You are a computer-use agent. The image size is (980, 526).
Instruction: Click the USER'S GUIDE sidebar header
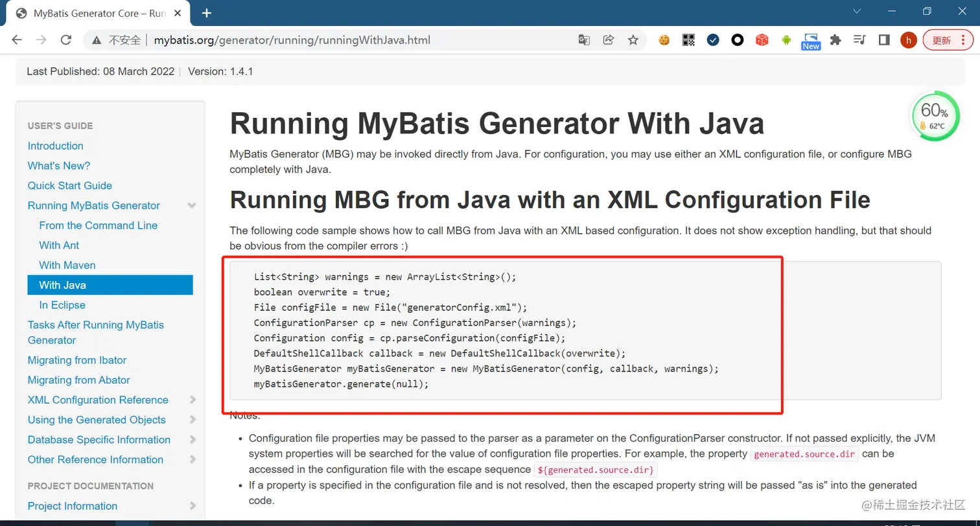[60, 126]
